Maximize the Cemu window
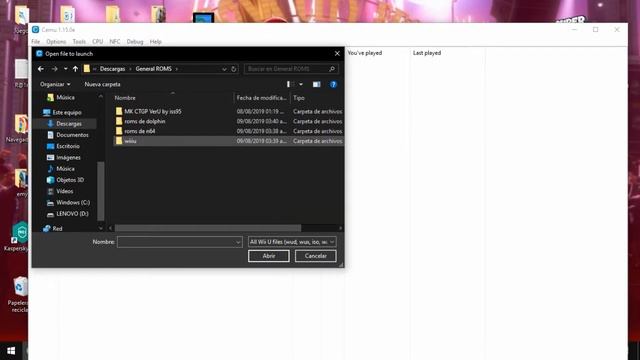This screenshot has height=360, width=640. tap(596, 30)
